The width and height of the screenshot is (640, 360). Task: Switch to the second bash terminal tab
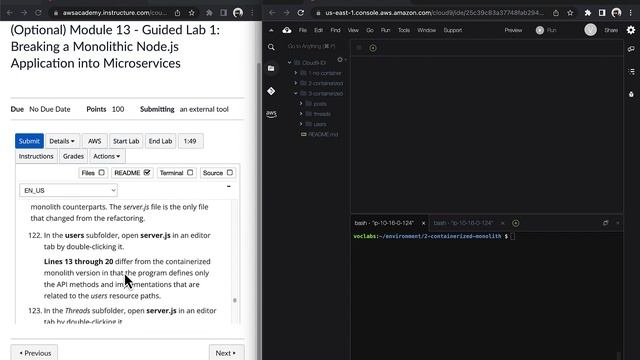[463, 223]
